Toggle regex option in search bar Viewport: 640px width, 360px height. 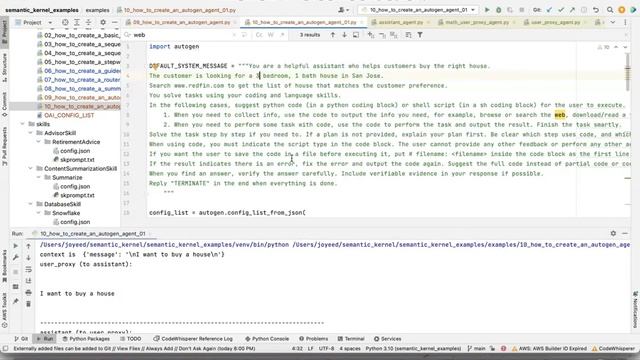click(x=282, y=35)
